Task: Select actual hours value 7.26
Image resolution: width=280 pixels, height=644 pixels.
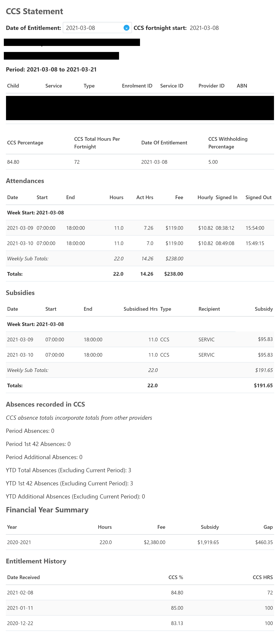Action: pyautogui.click(x=149, y=228)
